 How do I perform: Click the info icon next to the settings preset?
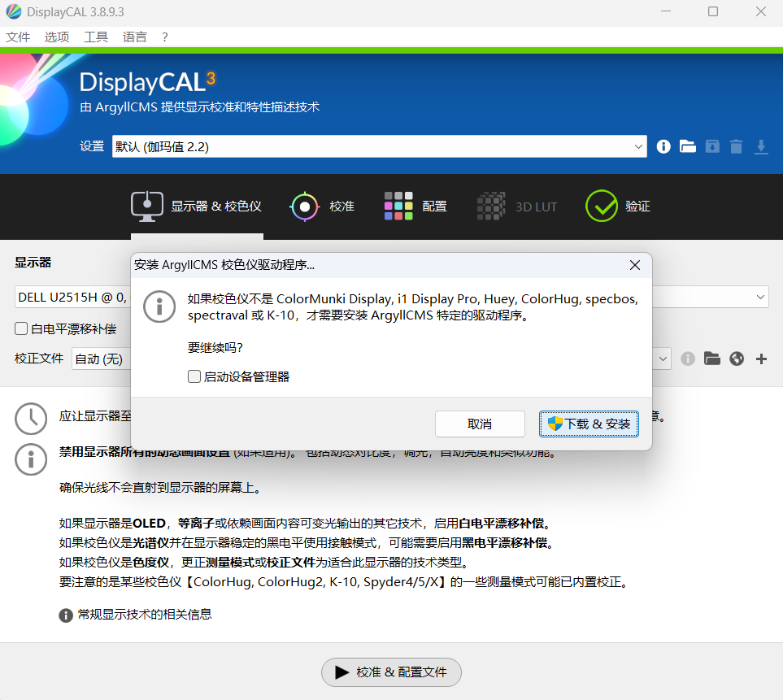663,146
